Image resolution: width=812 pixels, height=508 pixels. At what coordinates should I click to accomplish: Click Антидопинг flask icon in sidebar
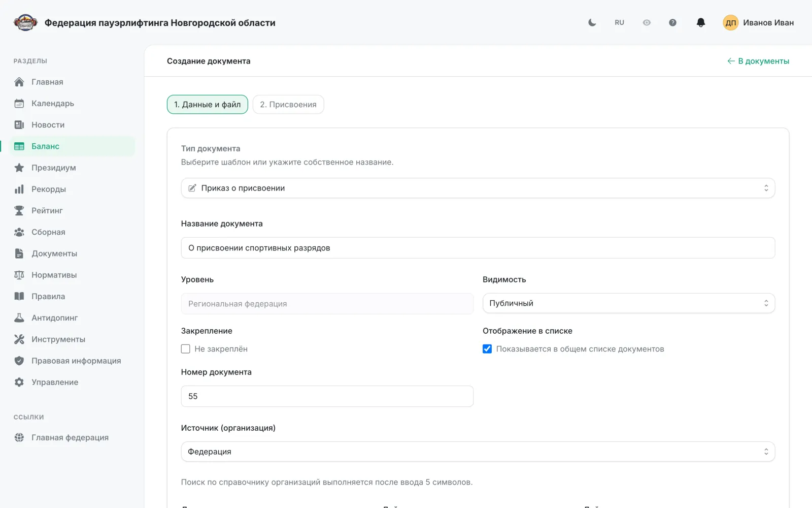tap(19, 317)
